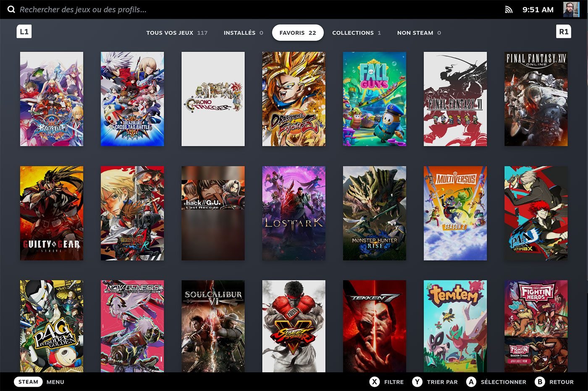Select the PSO2 New Genesis cover

click(x=132, y=326)
